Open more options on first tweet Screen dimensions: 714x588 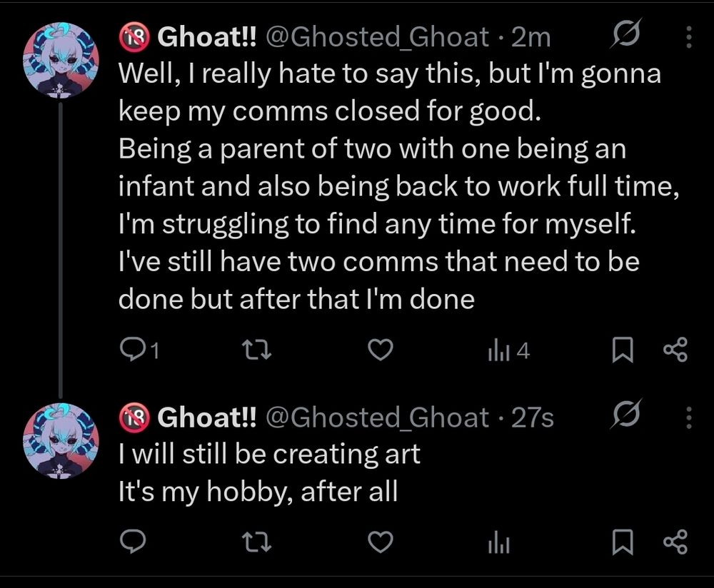(x=689, y=36)
